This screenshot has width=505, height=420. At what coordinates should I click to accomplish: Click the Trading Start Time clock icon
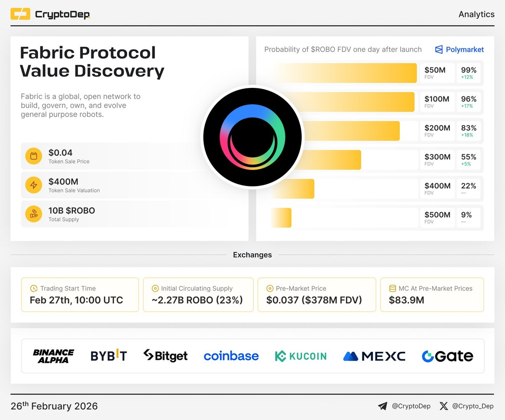tap(34, 289)
